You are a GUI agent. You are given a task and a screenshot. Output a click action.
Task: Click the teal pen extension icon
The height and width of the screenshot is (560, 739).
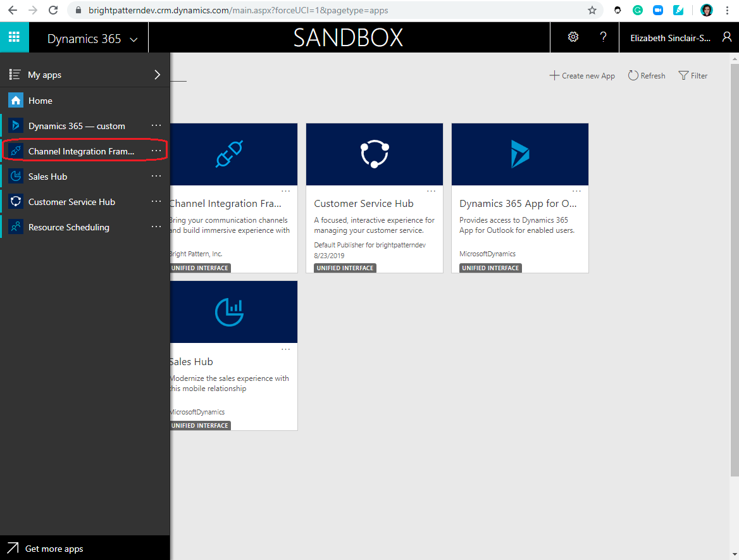(678, 10)
